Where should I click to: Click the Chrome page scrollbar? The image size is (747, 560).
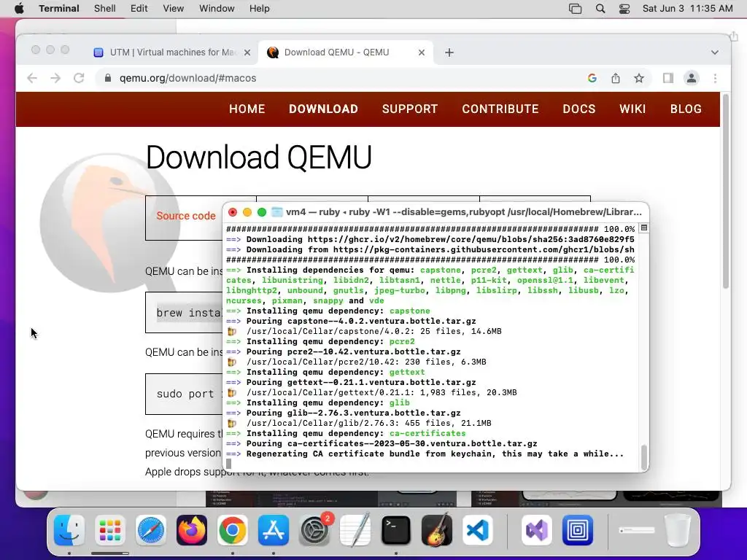click(x=726, y=190)
